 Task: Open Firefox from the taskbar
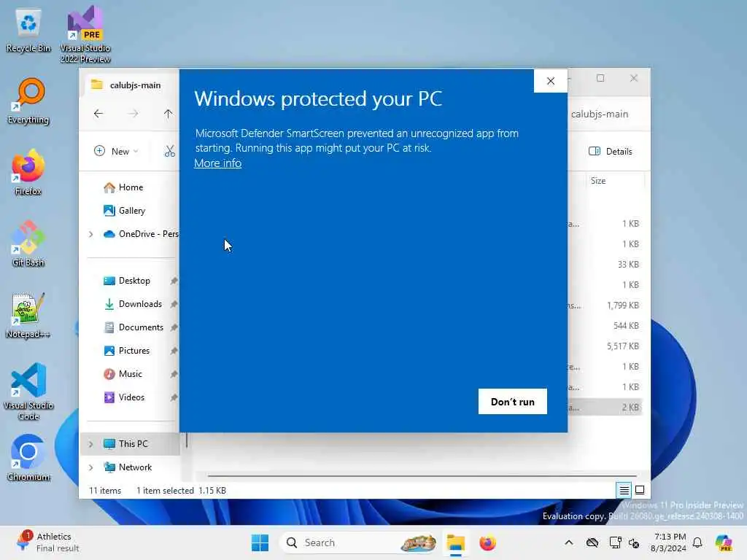[x=487, y=542]
